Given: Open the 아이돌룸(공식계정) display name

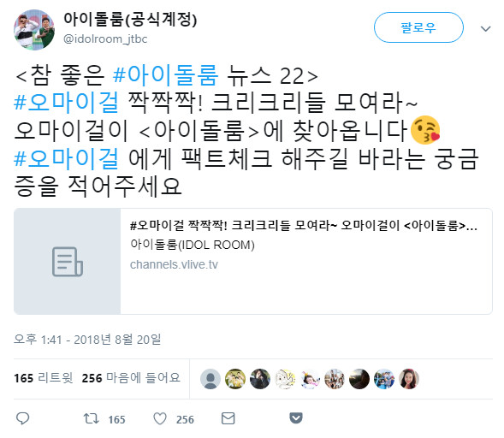Looking at the screenshot, I should click(x=130, y=19).
